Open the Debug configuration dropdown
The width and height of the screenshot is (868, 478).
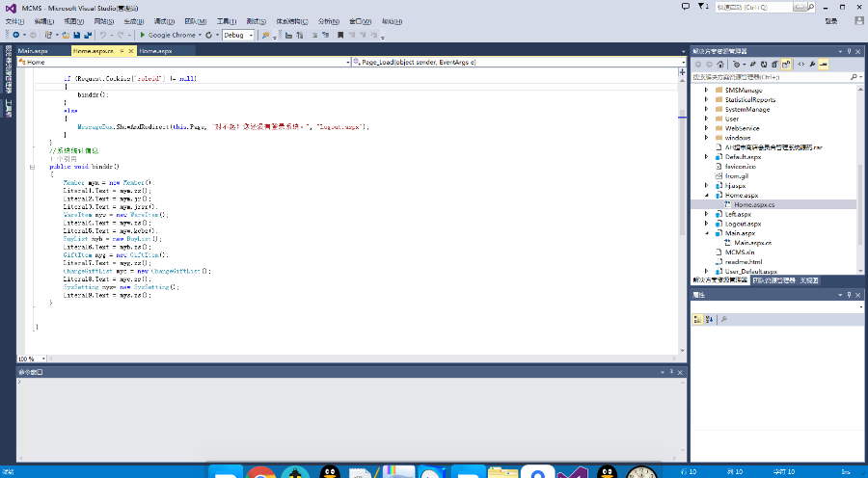click(251, 35)
